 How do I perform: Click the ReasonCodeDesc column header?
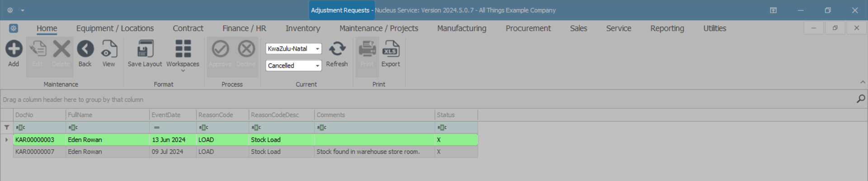[281, 115]
